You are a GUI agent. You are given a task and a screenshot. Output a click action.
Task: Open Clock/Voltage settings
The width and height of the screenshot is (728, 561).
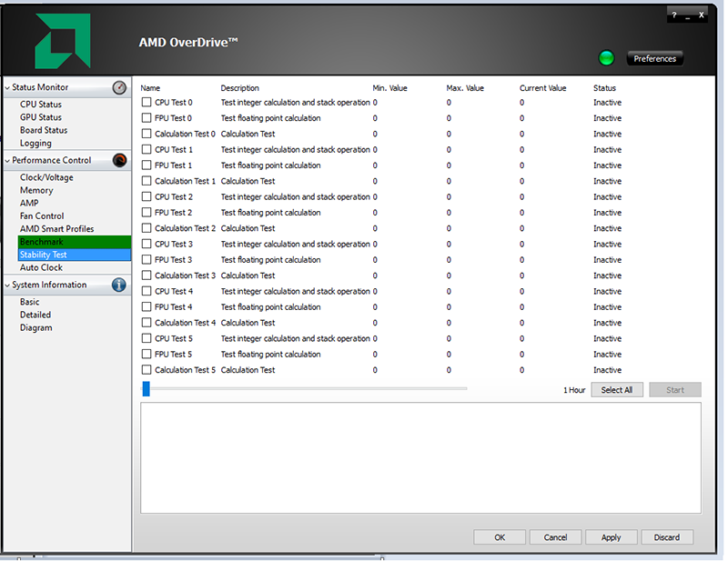click(46, 177)
